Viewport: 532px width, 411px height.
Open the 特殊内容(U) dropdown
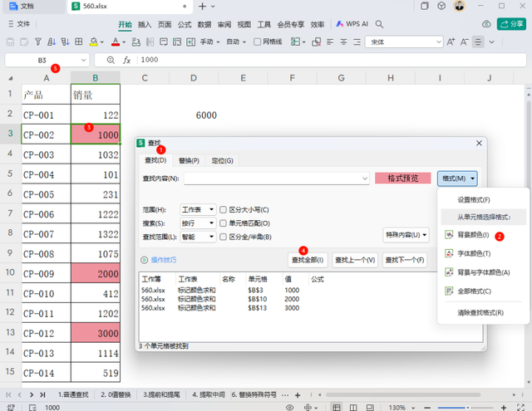pyautogui.click(x=406, y=235)
